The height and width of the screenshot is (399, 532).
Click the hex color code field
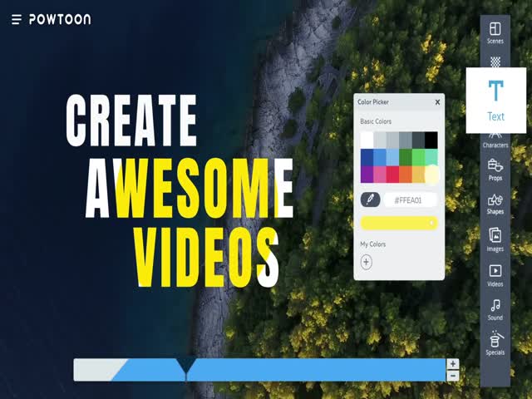(x=411, y=200)
